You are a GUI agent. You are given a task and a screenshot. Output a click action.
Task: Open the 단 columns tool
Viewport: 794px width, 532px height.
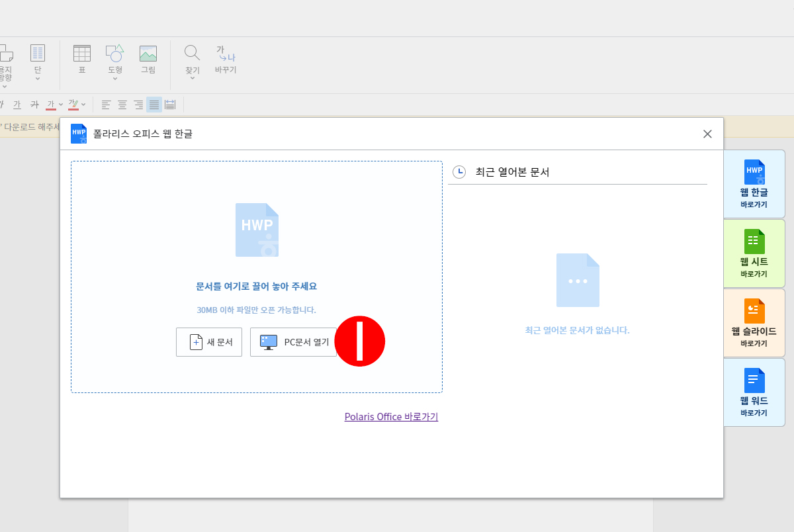38,58
